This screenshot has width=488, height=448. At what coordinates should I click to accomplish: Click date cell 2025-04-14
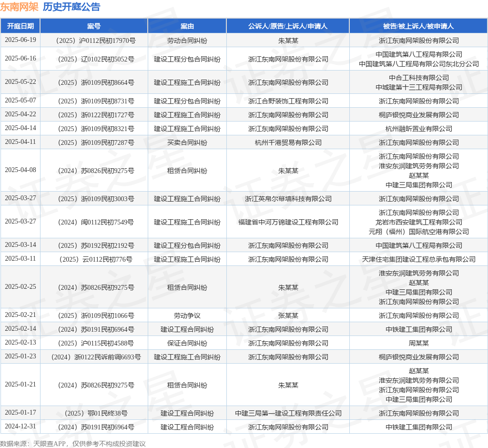click(20, 128)
